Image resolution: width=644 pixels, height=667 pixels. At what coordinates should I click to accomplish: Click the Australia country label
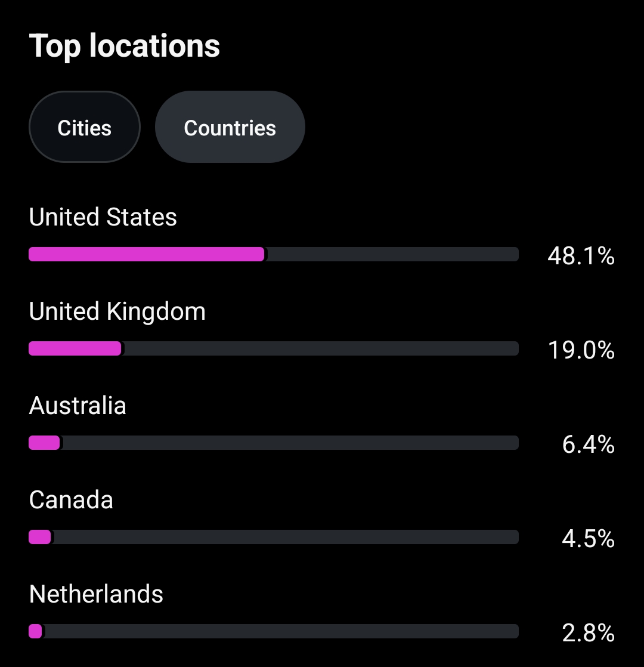pyautogui.click(x=78, y=406)
